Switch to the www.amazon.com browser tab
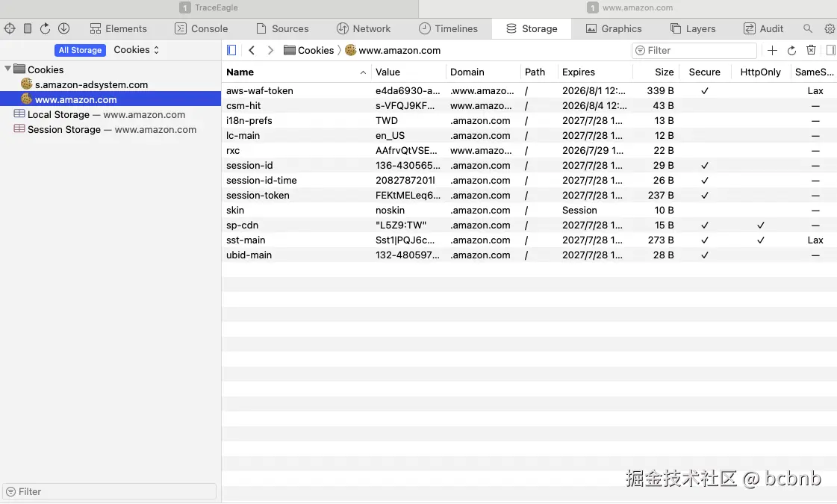This screenshot has width=837, height=504. click(629, 7)
